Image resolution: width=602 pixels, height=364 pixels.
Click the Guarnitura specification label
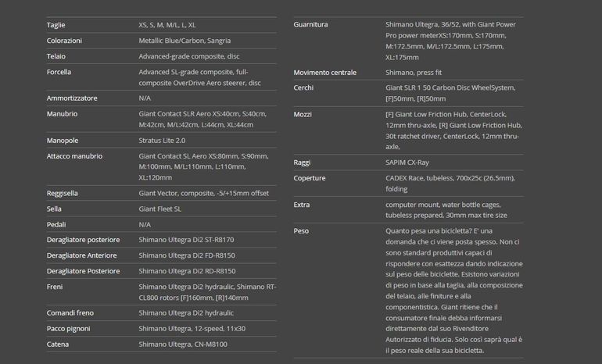point(310,24)
